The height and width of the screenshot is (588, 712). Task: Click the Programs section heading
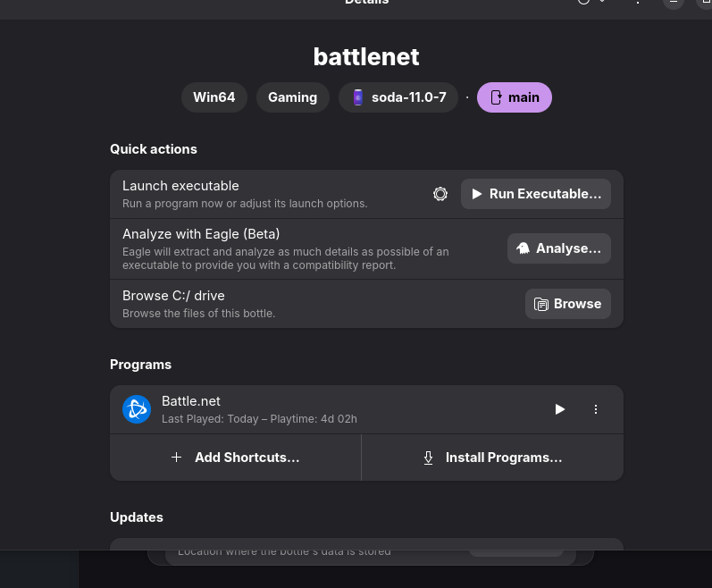141,365
